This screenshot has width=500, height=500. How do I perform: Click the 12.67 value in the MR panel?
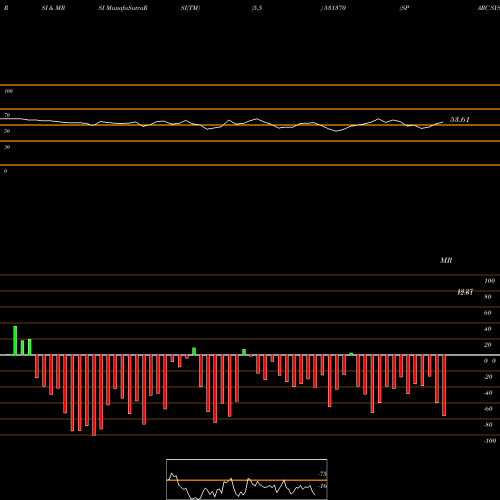click(465, 292)
